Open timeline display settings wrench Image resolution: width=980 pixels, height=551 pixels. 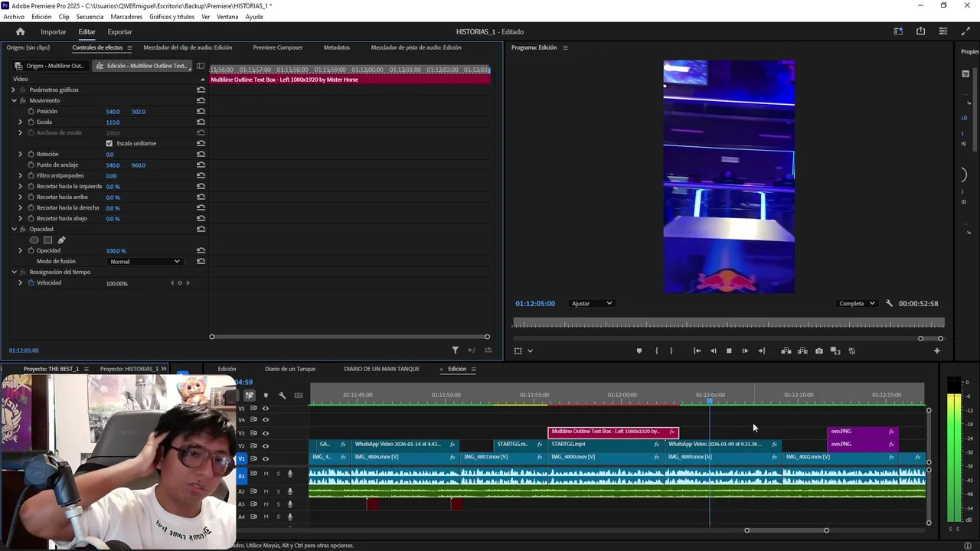[x=282, y=395]
